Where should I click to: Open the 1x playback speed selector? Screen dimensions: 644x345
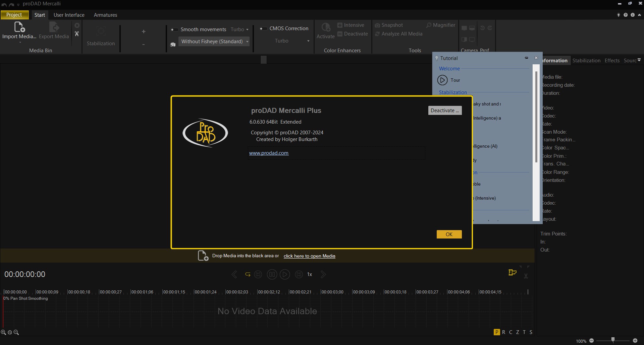(310, 274)
